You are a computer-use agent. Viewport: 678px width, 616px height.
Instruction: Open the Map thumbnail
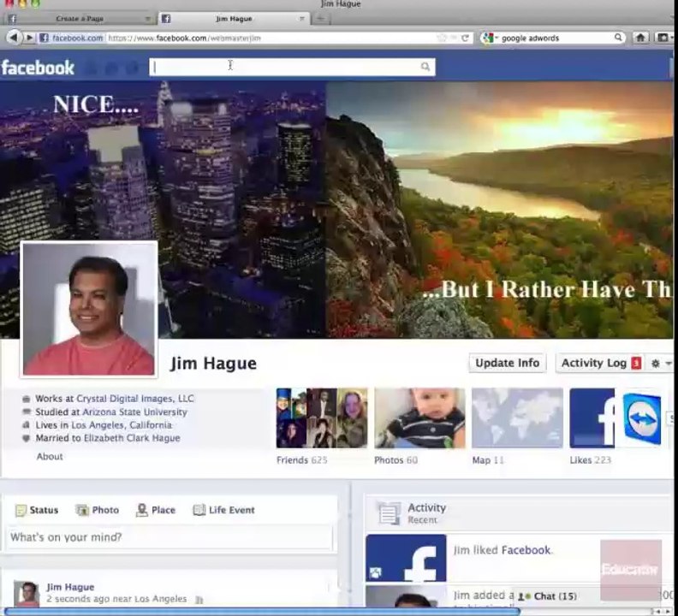(x=517, y=418)
